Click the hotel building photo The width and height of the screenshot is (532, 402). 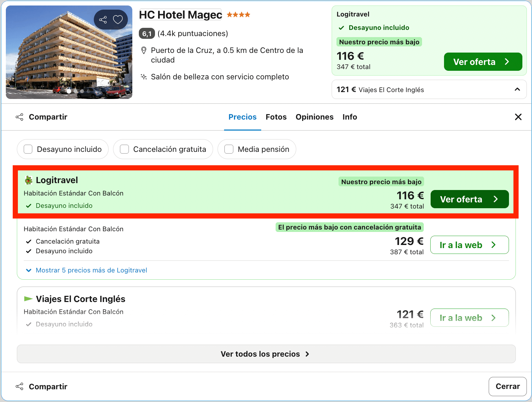pos(69,52)
